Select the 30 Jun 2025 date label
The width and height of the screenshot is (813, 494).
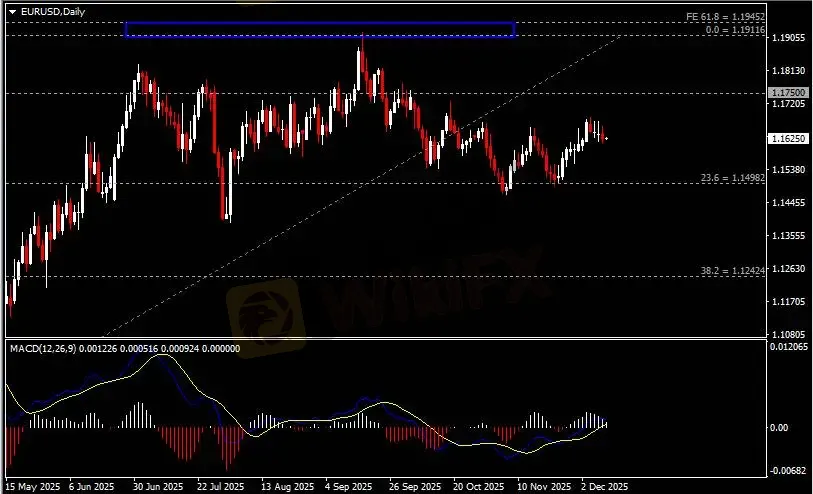[158, 487]
